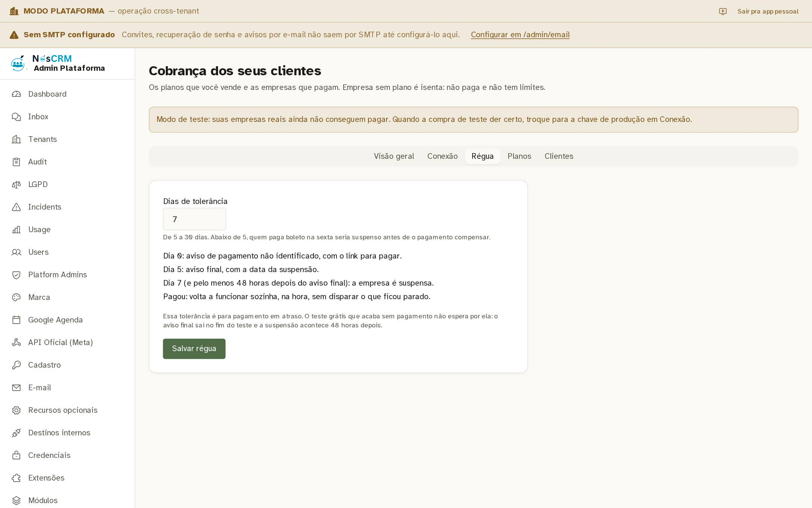Viewport: 812px width, 508px height.
Task: Open Recursos opcionais in the sidebar
Action: (68, 410)
